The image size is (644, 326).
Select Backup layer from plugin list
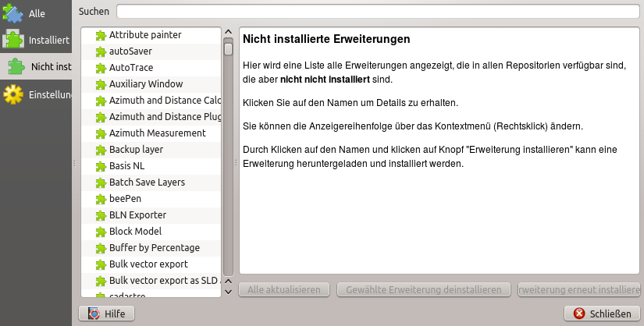[x=136, y=150]
